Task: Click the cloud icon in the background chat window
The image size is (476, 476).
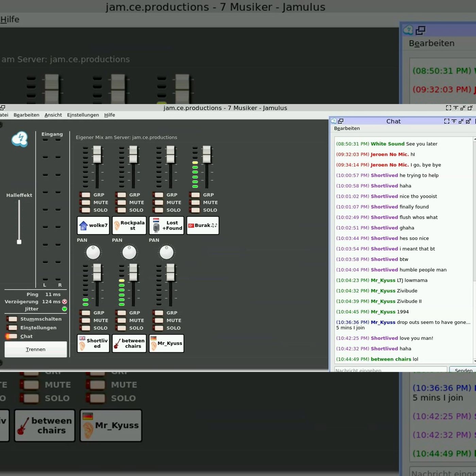Action: tap(408, 30)
